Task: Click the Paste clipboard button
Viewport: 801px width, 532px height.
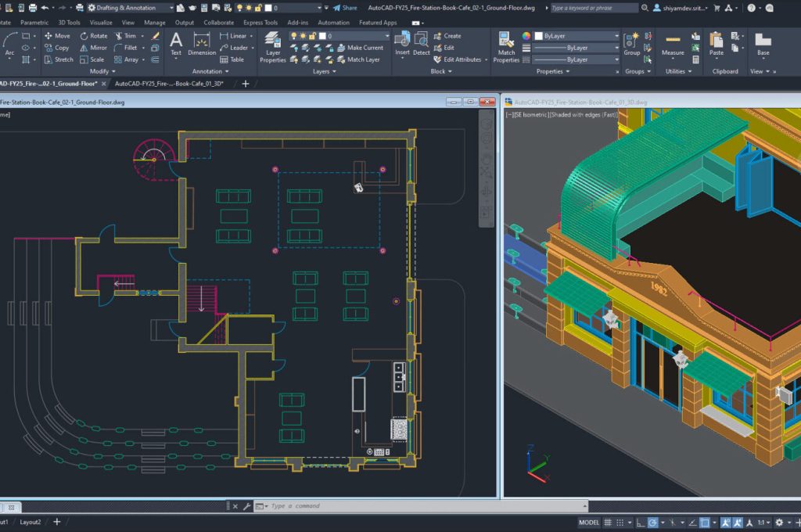Action: (x=717, y=44)
